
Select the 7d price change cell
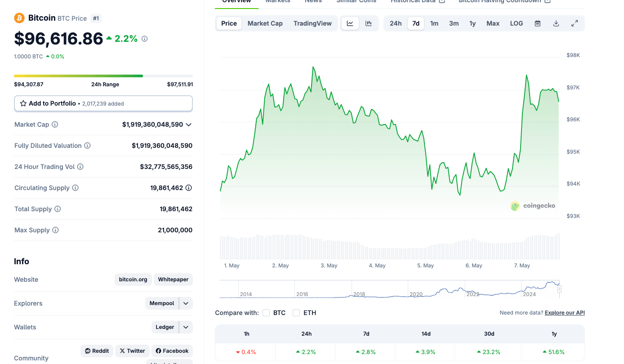point(365,352)
